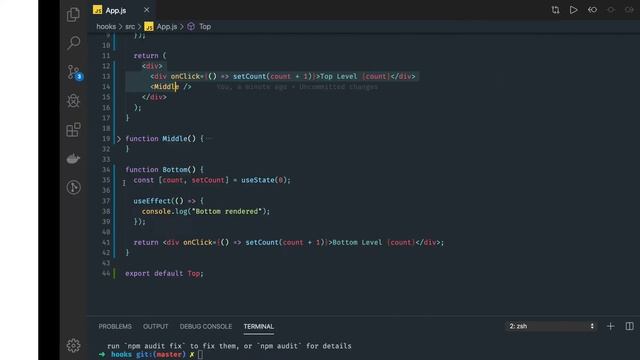Click line number 34 in the gutter

[x=106, y=169]
